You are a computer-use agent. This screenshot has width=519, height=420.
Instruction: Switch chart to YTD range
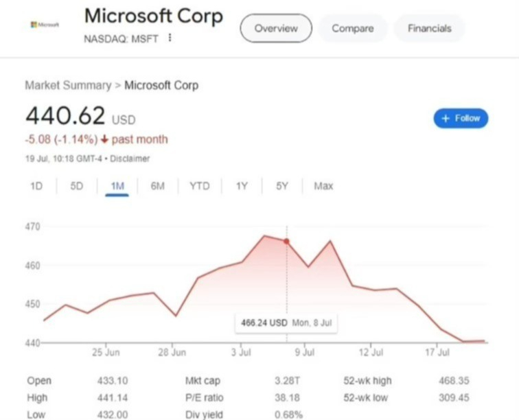200,186
